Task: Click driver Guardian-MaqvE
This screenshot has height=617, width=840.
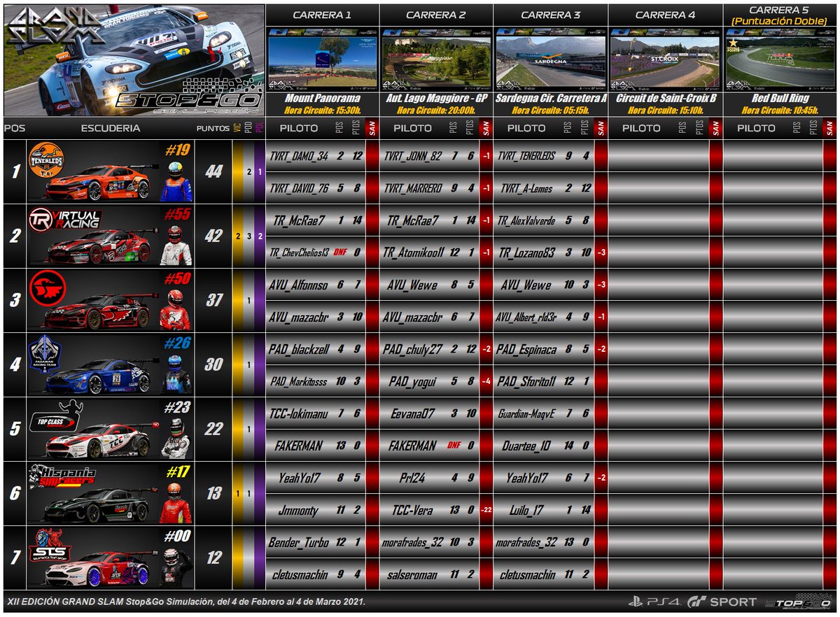Action: coord(526,413)
